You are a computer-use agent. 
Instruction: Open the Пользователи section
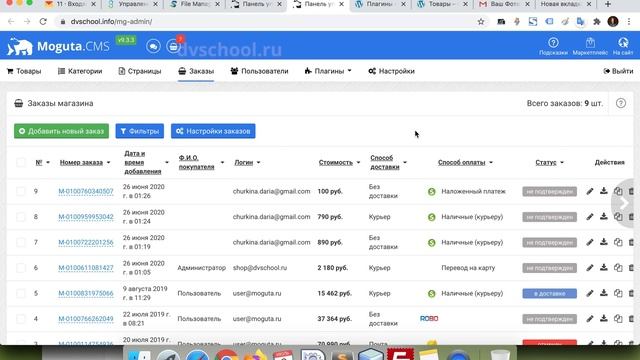pos(259,71)
